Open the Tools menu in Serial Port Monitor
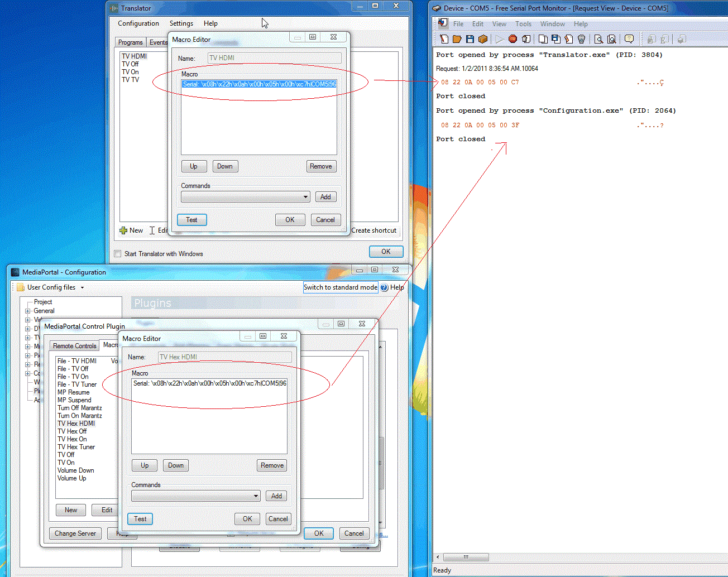This screenshot has width=728, height=577. (x=523, y=24)
